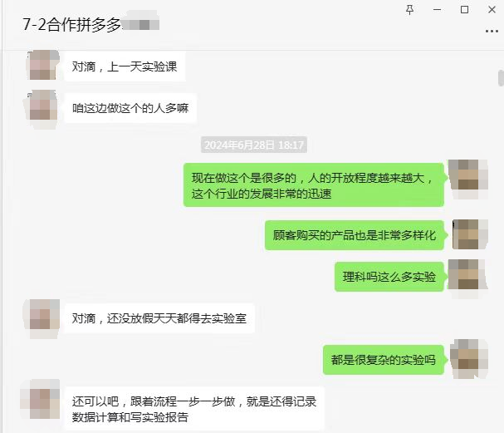
Task: Click sender avatar beside 上一天实验课 message
Action: 42,65
